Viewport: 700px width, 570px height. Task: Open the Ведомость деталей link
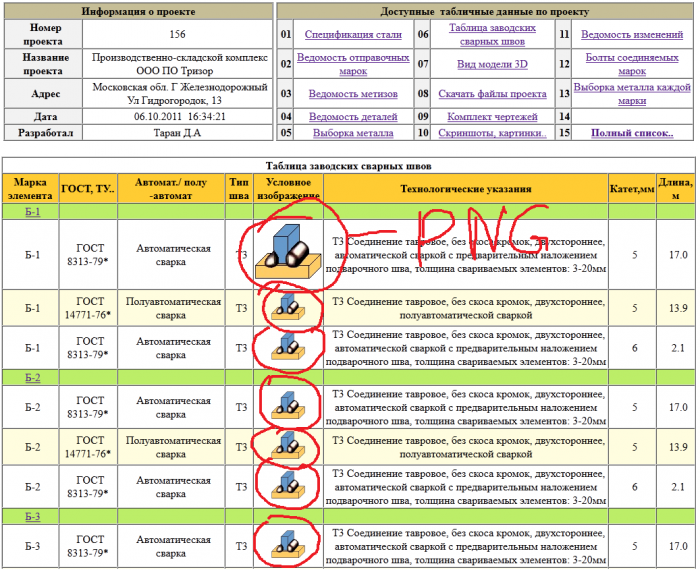(353, 117)
